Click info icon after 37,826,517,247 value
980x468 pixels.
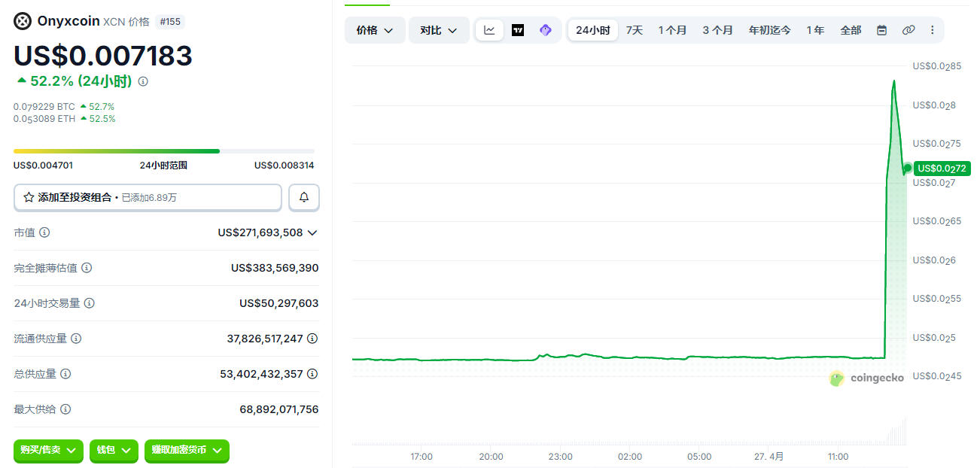(x=312, y=339)
